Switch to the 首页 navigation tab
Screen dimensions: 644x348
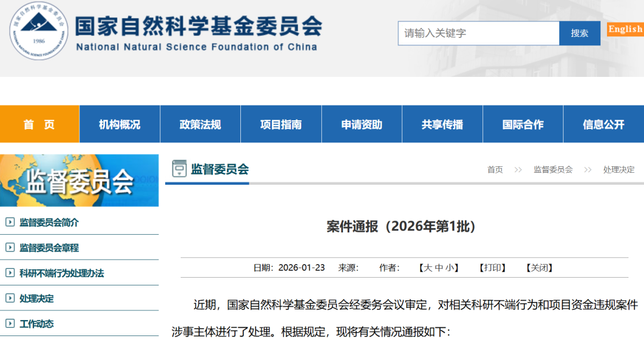(39, 124)
